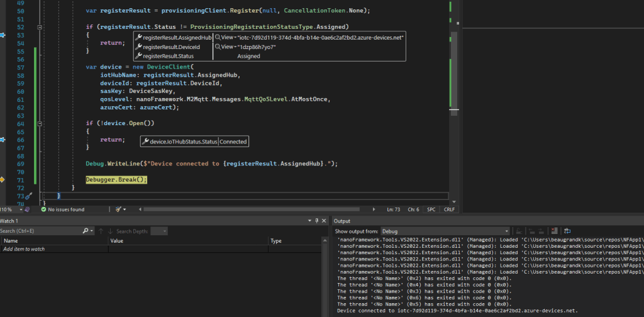Collapse the if block at line 64
Screen dimensions: 644x317
(x=39, y=124)
